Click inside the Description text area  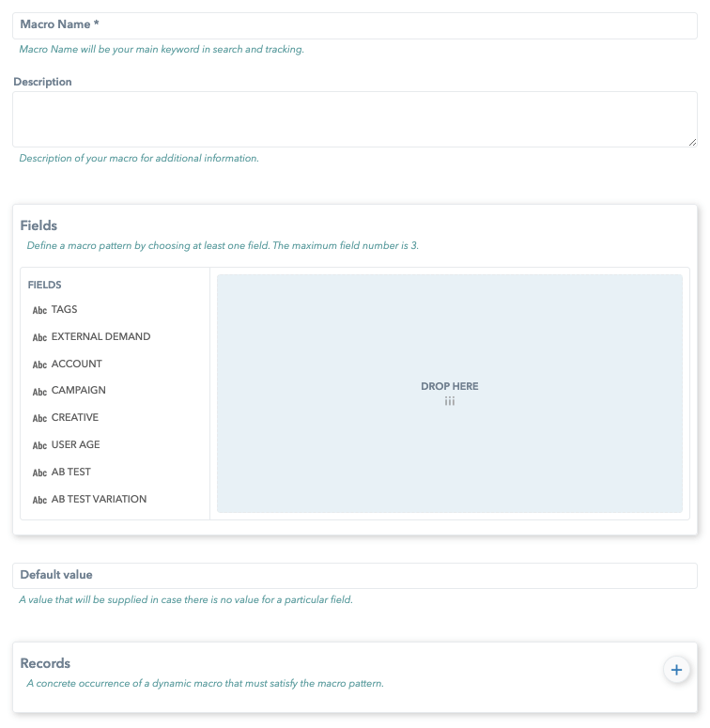pyautogui.click(x=355, y=119)
